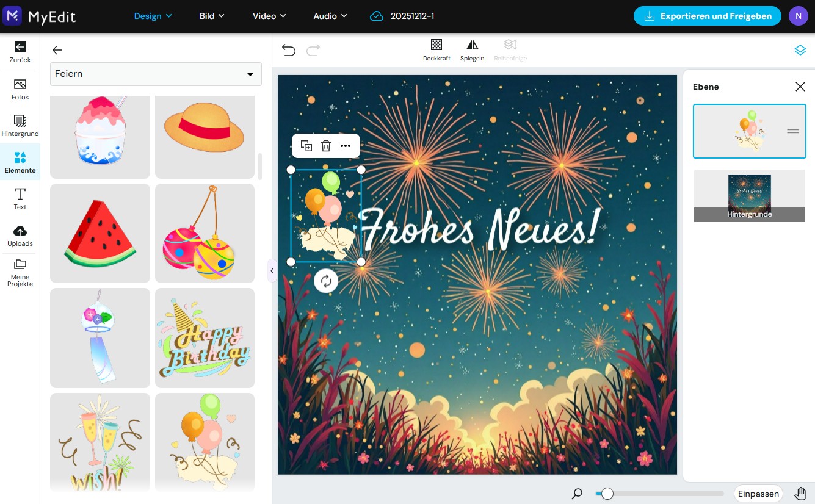This screenshot has width=815, height=504.
Task: Click the Einpassen fit button
Action: tap(758, 494)
